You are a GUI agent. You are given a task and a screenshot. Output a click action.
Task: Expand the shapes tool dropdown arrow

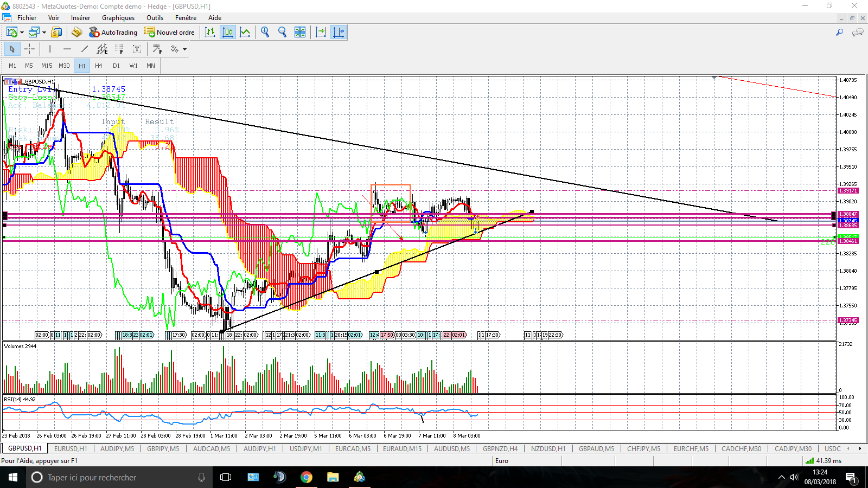185,49
